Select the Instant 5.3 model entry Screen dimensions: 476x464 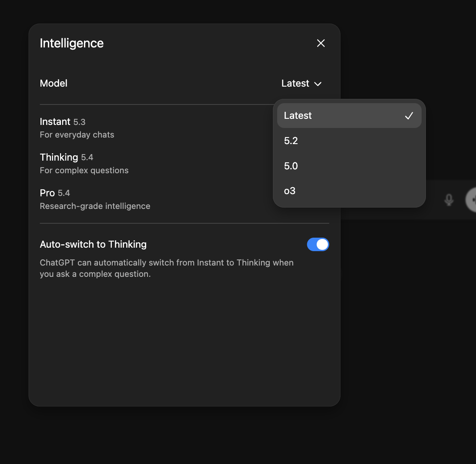pyautogui.click(x=63, y=122)
